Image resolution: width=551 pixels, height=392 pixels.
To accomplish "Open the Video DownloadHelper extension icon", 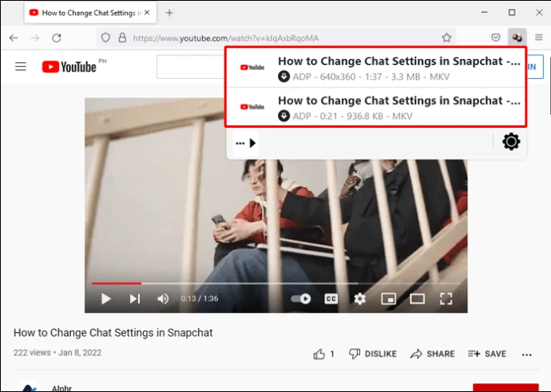I will point(517,38).
